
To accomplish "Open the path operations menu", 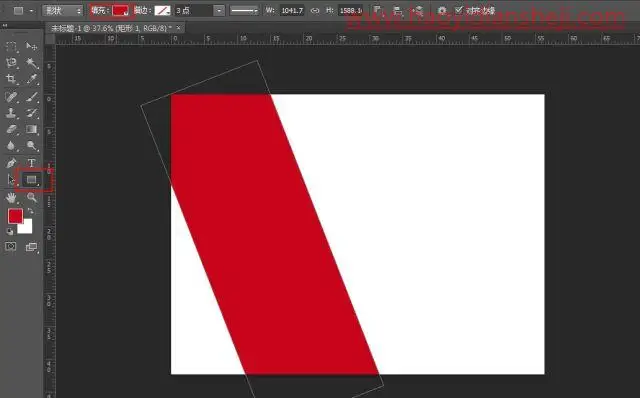I will pyautogui.click(x=378, y=11).
